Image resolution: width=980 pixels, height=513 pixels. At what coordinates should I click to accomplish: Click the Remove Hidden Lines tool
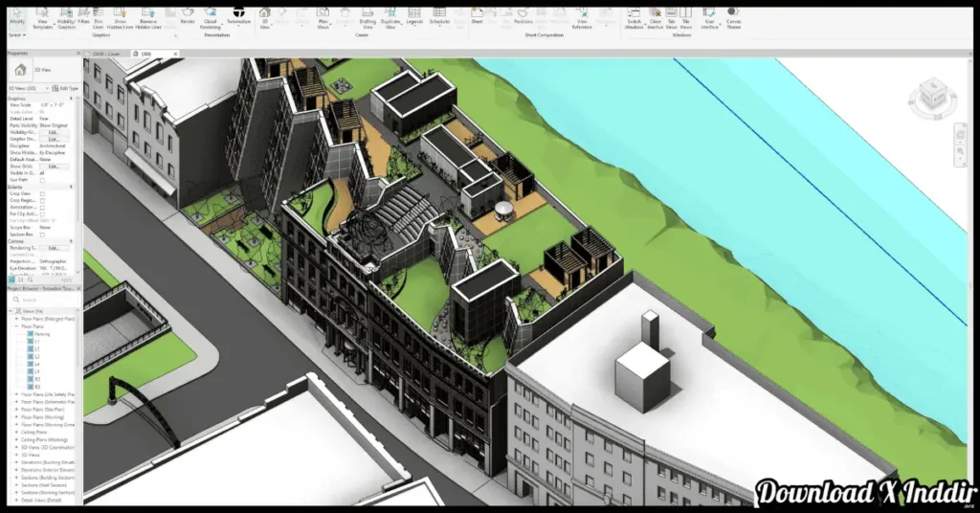(148, 19)
